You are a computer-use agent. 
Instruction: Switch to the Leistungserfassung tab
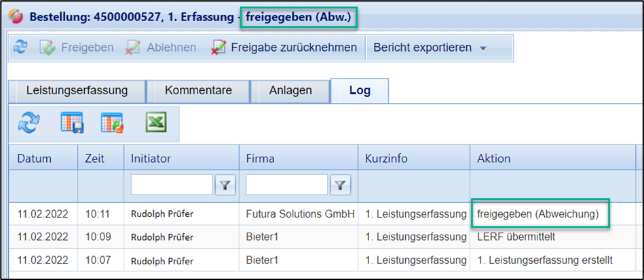[77, 90]
